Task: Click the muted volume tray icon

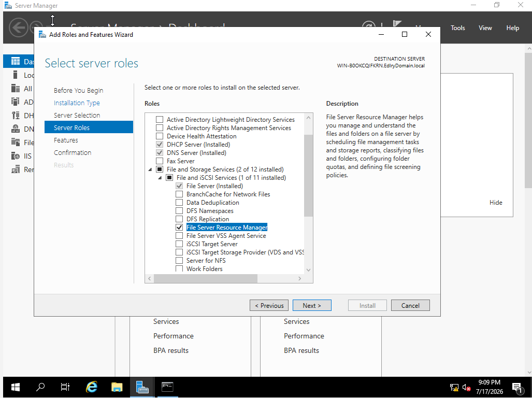Action: (467, 388)
